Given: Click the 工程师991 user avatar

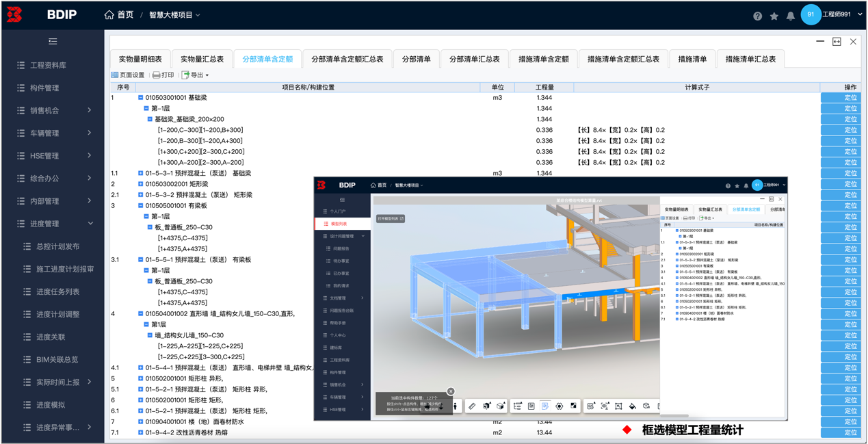Looking at the screenshot, I should pos(811,14).
